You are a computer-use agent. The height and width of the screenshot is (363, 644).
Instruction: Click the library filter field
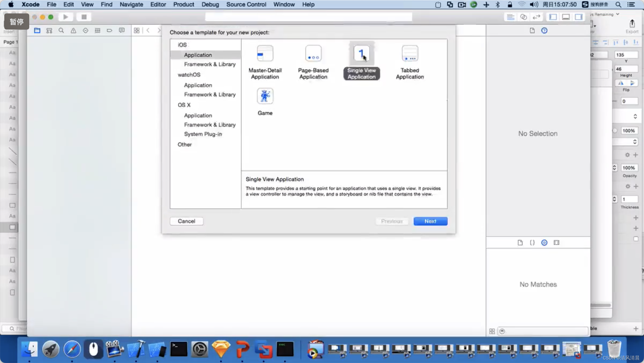click(543, 331)
